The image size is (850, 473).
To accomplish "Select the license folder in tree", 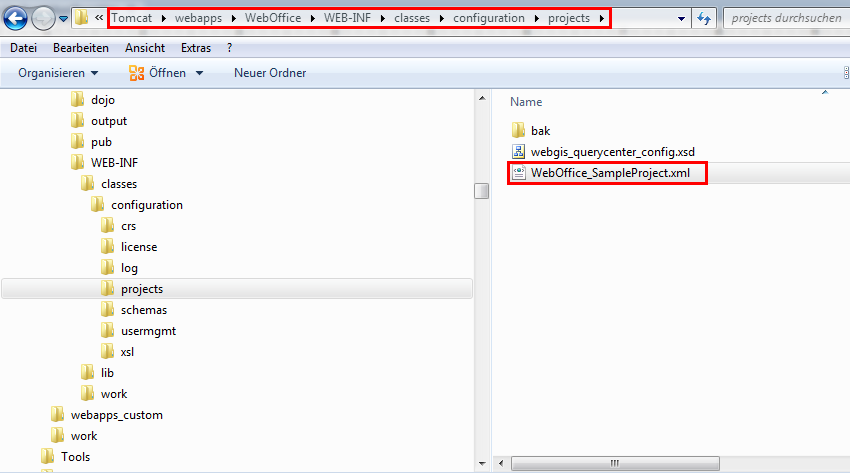I will tap(139, 247).
